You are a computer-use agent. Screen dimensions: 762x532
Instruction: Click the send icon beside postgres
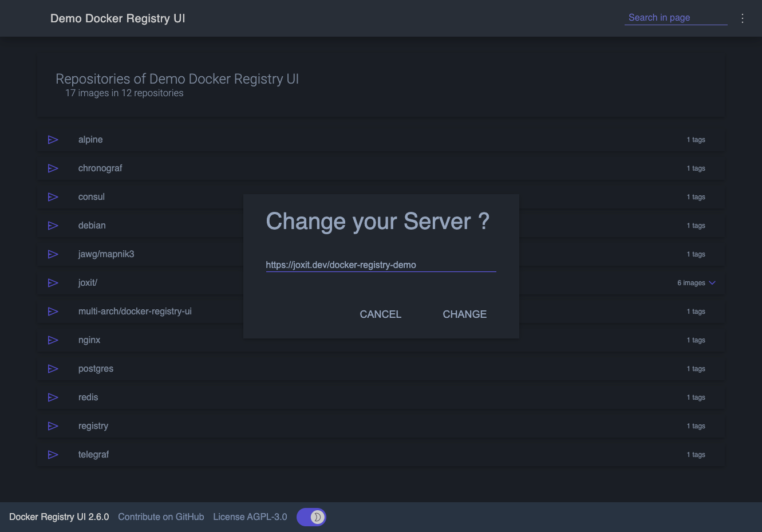(x=53, y=369)
